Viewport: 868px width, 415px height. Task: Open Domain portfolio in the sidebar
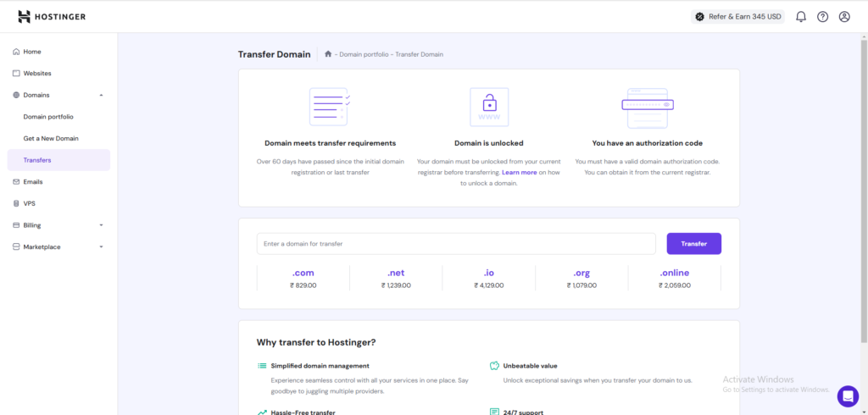click(48, 117)
